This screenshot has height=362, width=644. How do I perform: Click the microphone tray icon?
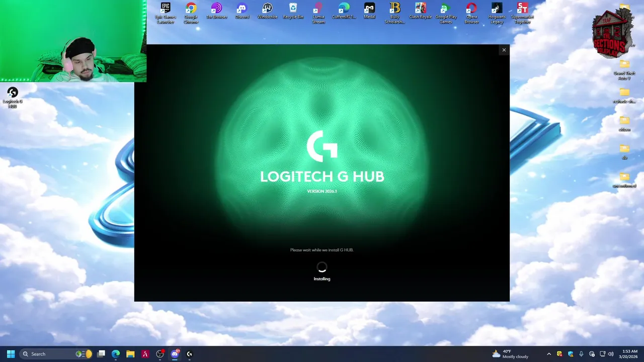click(581, 354)
